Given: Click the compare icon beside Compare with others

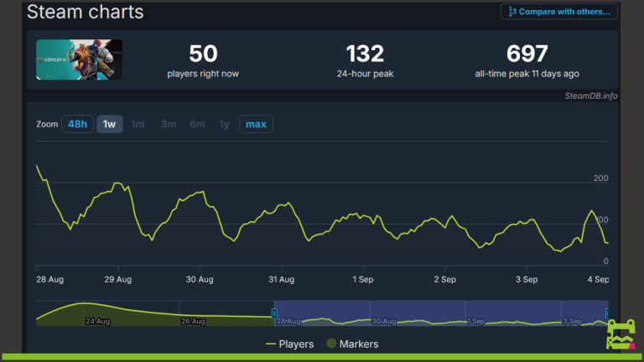Looking at the screenshot, I should pyautogui.click(x=511, y=12).
